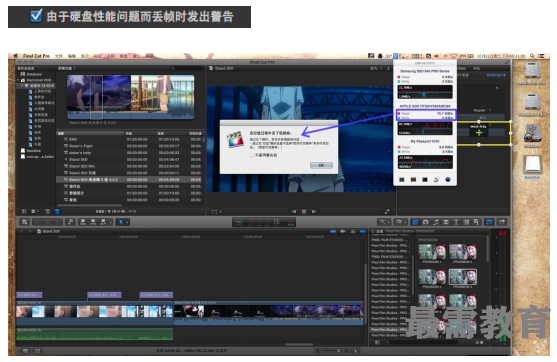Open the viewer transform tool dropdown

[216, 211]
